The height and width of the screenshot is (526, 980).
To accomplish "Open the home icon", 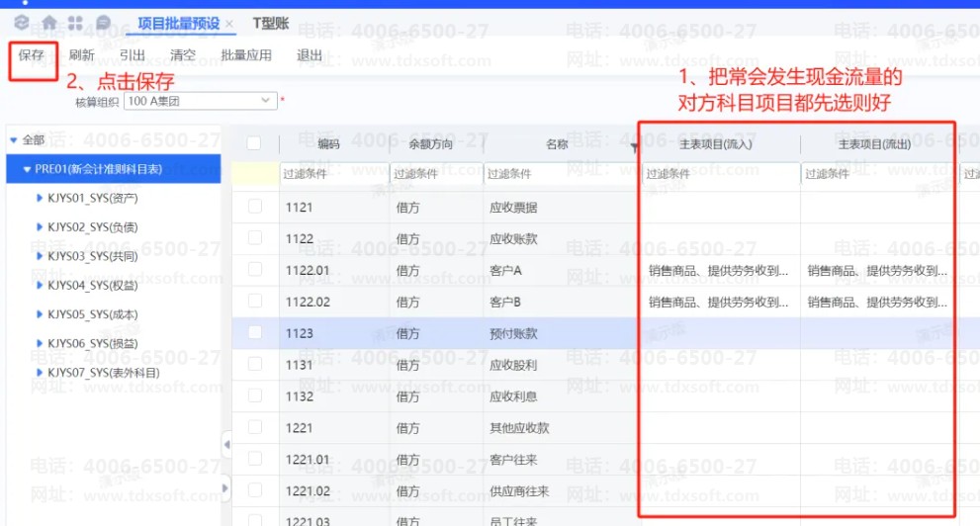I will 48,23.
